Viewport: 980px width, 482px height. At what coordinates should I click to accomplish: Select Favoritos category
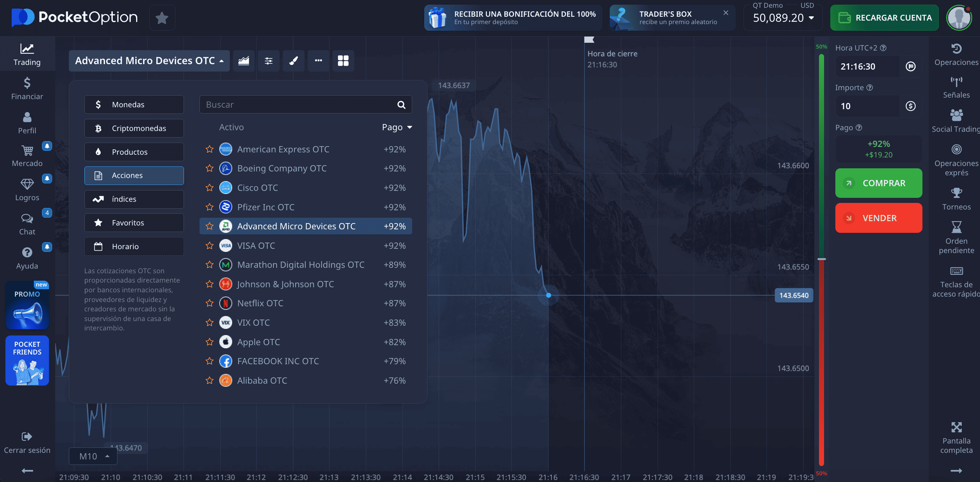pos(134,223)
